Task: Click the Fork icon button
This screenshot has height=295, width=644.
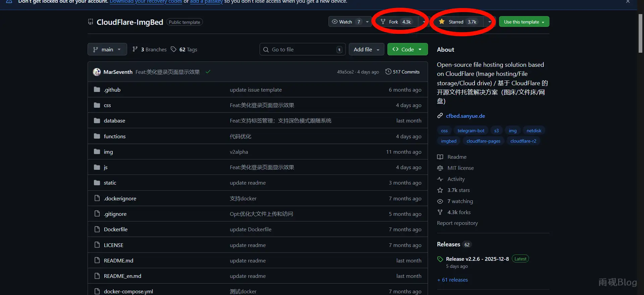Action: [383, 22]
